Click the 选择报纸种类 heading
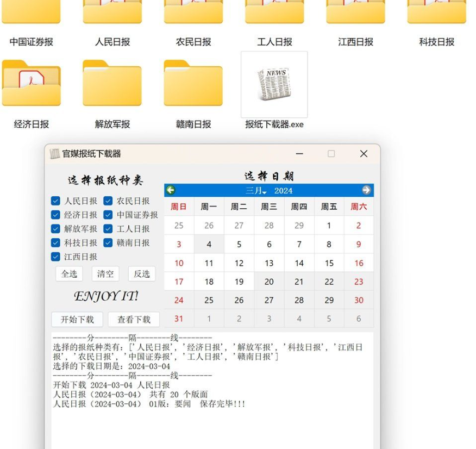Screen dimensions: 476x449 [105, 180]
